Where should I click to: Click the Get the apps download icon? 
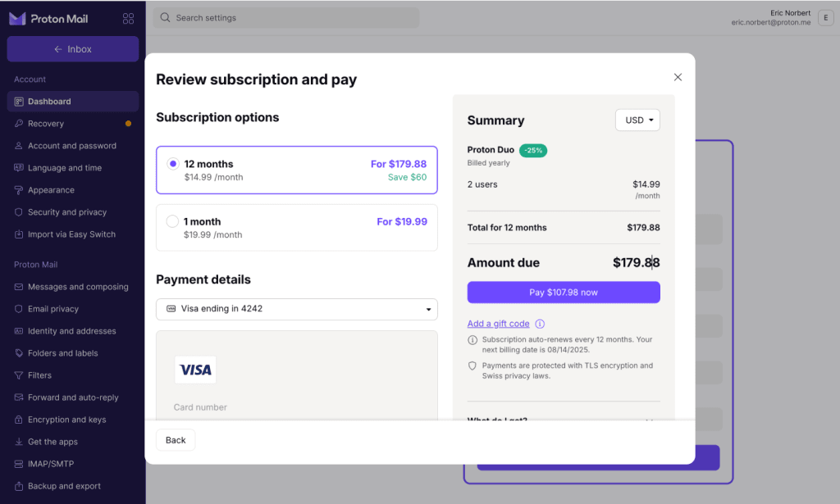click(x=19, y=442)
